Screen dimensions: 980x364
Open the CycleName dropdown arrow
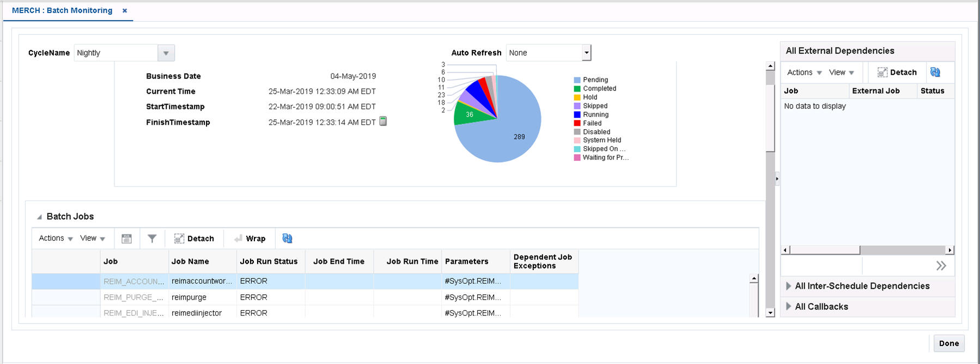coord(166,53)
